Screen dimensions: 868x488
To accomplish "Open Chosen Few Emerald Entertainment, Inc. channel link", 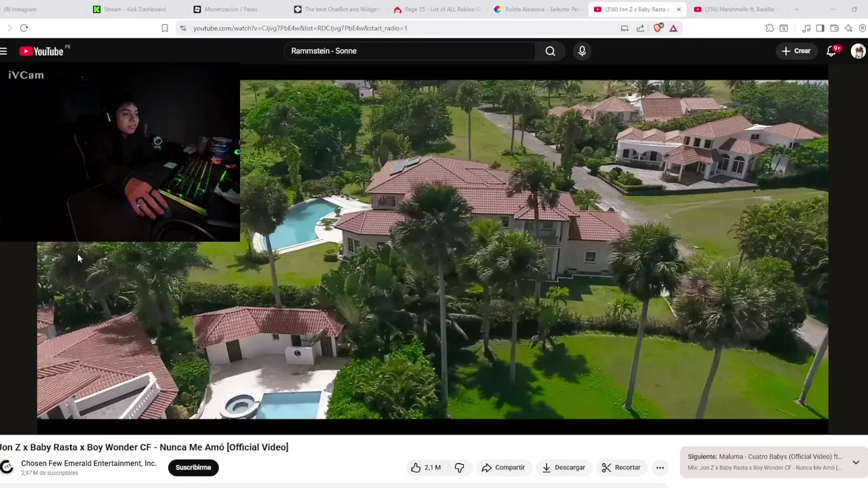I will pos(89,464).
